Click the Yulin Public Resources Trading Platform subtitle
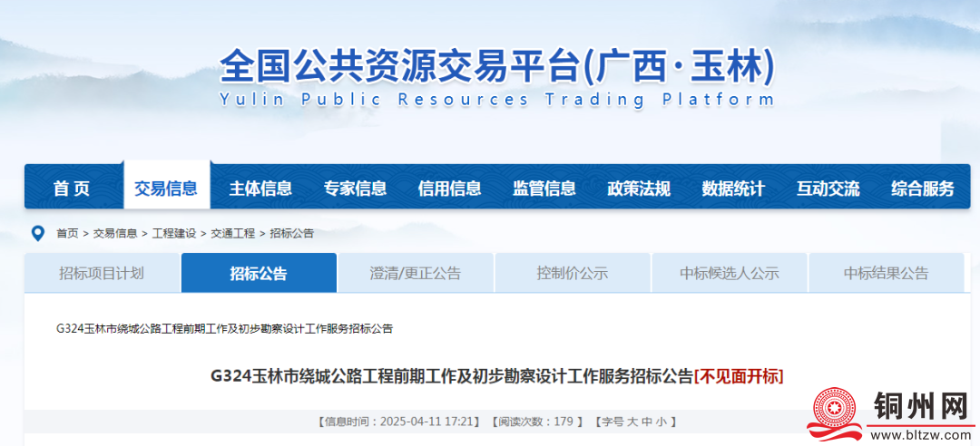980x446 pixels. pos(497,100)
